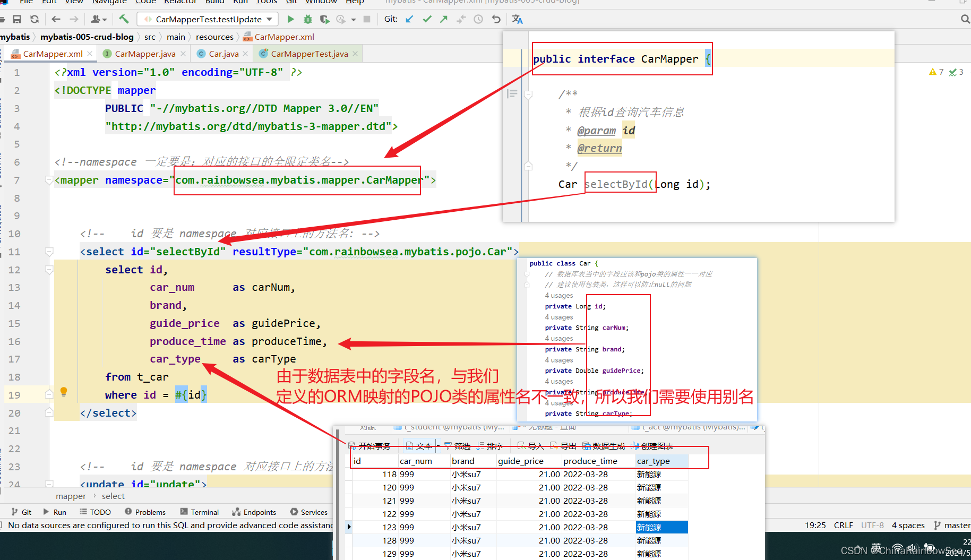Image resolution: width=971 pixels, height=560 pixels.
Task: Click the yellow intention lightbulb on line 19
Action: 64,392
